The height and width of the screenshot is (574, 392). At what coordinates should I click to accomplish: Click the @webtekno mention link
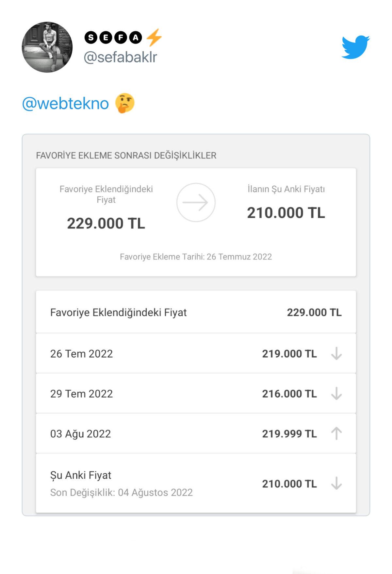[65, 104]
